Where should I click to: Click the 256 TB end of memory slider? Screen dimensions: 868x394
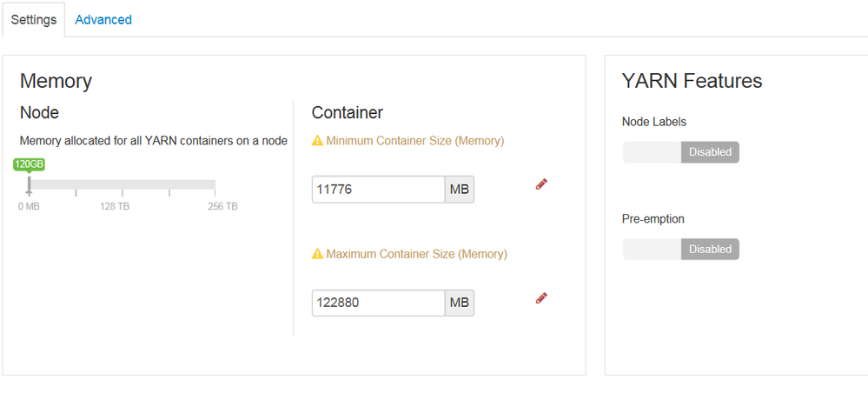tap(215, 184)
